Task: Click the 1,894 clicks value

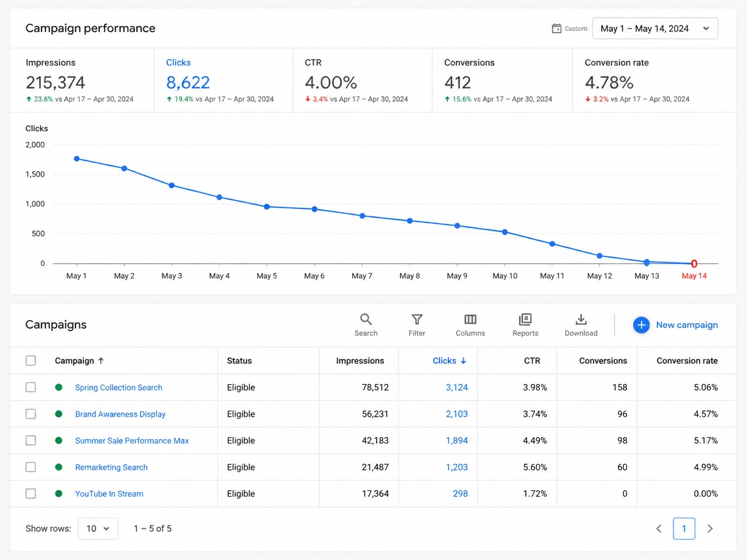Action: (x=457, y=441)
